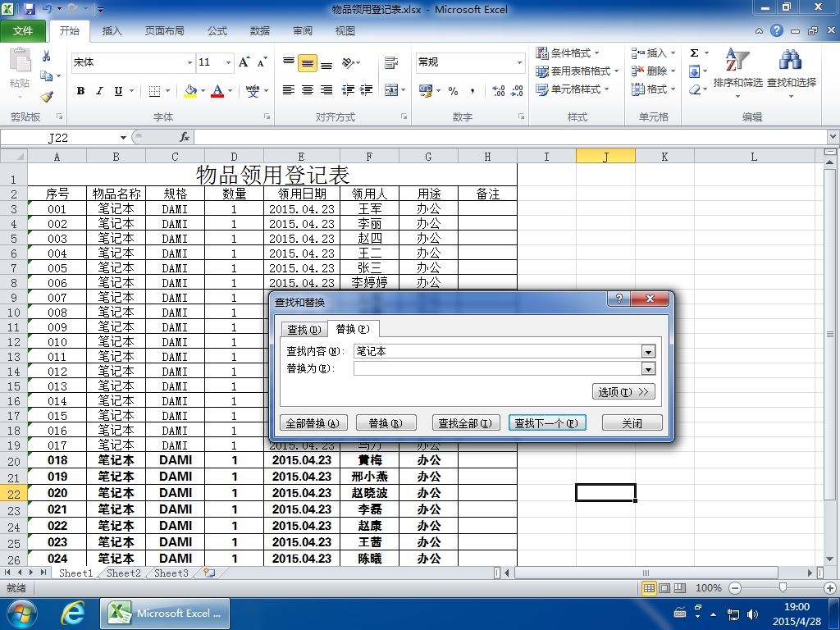Switch to Sheet2 worksheet tab
This screenshot has width=840, height=630.
pyautogui.click(x=123, y=573)
